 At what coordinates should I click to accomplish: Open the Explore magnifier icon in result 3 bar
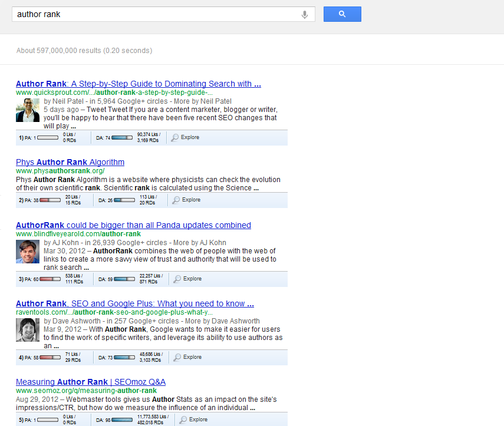point(177,279)
